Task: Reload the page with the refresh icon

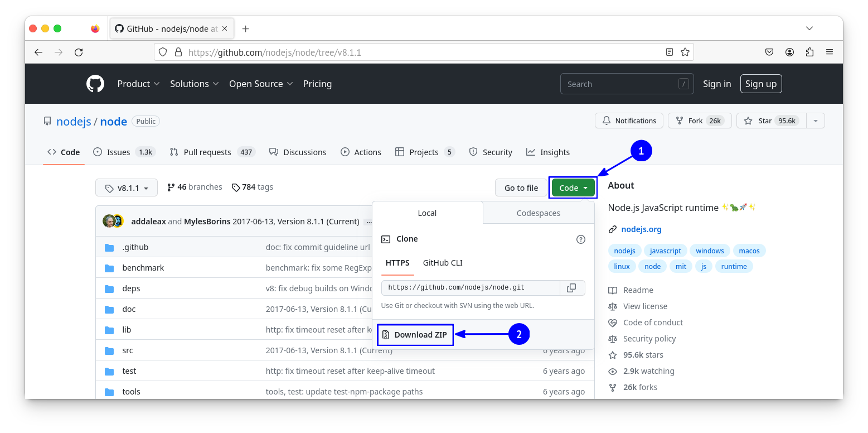Action: (x=79, y=52)
